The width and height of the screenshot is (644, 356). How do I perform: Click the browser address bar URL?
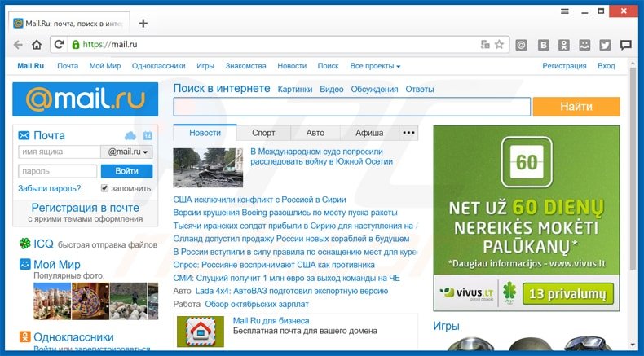point(110,44)
